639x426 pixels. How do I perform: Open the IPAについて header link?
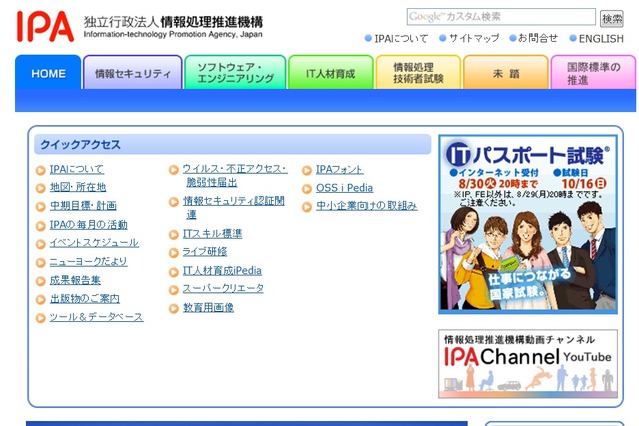[401, 38]
